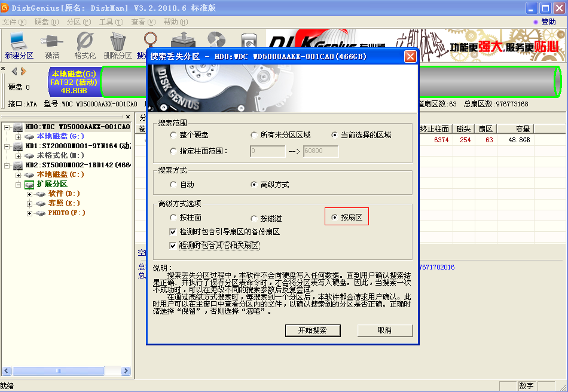Screen dimensions: 568x392
Task: Select 按磁道 radio option
Action: coord(254,219)
